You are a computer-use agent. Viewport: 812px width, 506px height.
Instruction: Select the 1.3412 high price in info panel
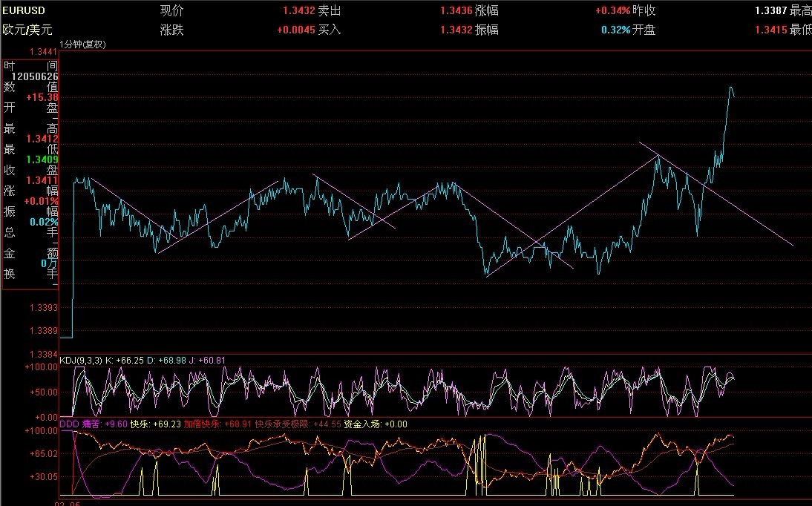(42, 139)
